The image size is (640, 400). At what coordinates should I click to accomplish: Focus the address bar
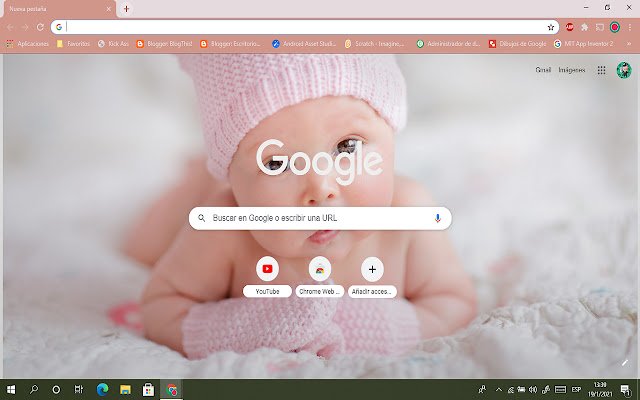click(306, 27)
